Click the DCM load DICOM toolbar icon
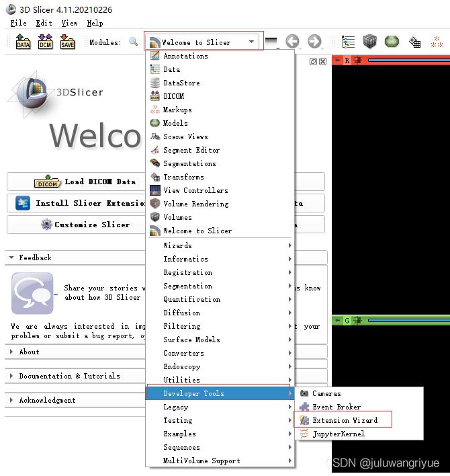Viewport: 450px width, 476px height. click(45, 42)
